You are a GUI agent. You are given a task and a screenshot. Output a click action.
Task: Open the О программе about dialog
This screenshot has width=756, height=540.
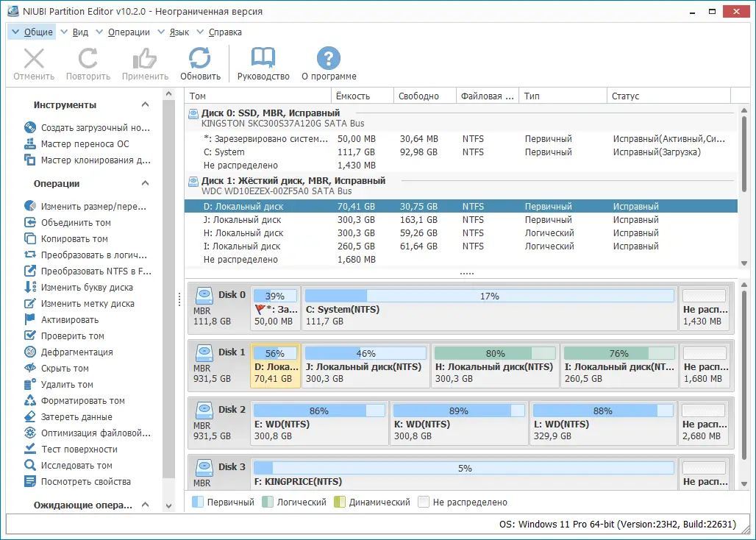[328, 63]
